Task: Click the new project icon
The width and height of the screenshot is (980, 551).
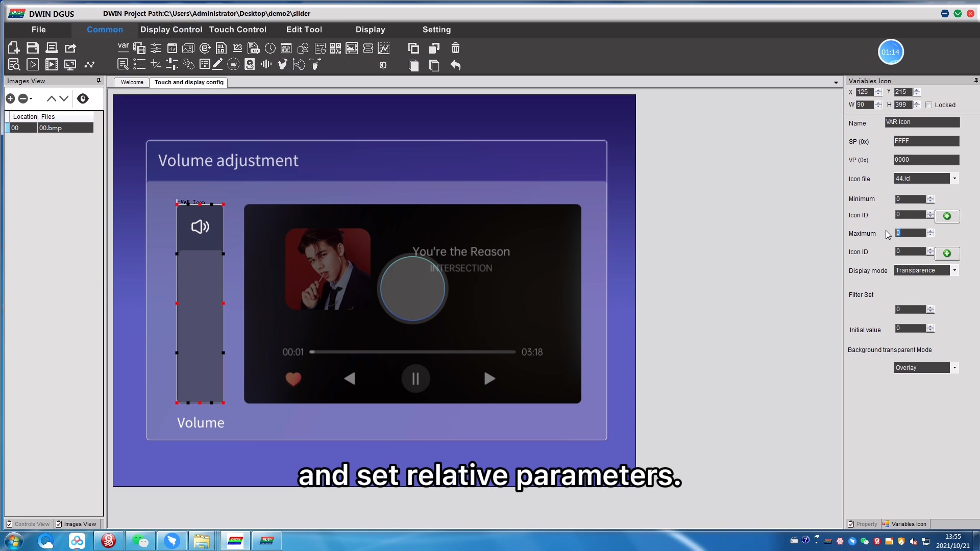Action: tap(14, 48)
